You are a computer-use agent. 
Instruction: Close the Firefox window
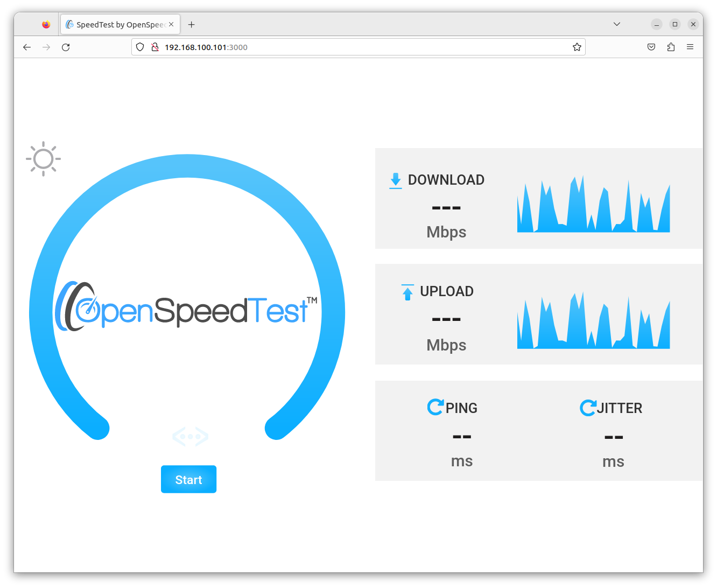point(693,24)
